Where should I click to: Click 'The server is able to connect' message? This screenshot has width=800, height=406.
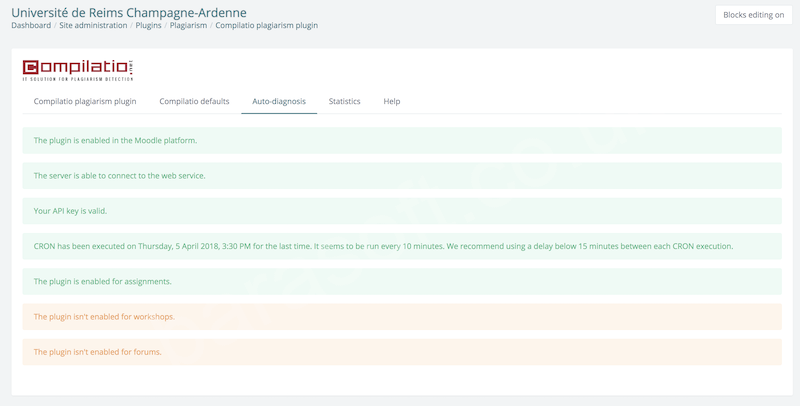click(402, 175)
